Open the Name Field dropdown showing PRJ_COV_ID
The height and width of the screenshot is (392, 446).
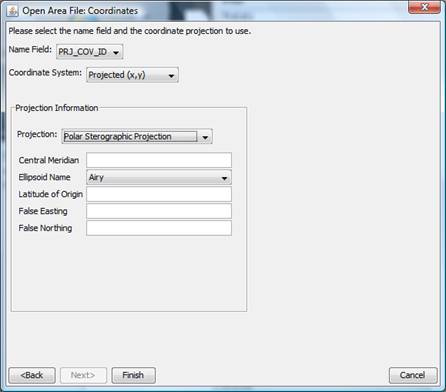[x=90, y=52]
